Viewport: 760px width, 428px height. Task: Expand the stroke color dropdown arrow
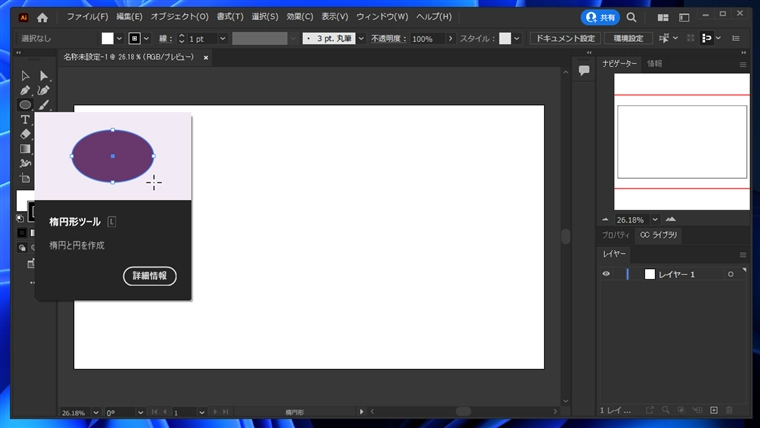(x=146, y=38)
